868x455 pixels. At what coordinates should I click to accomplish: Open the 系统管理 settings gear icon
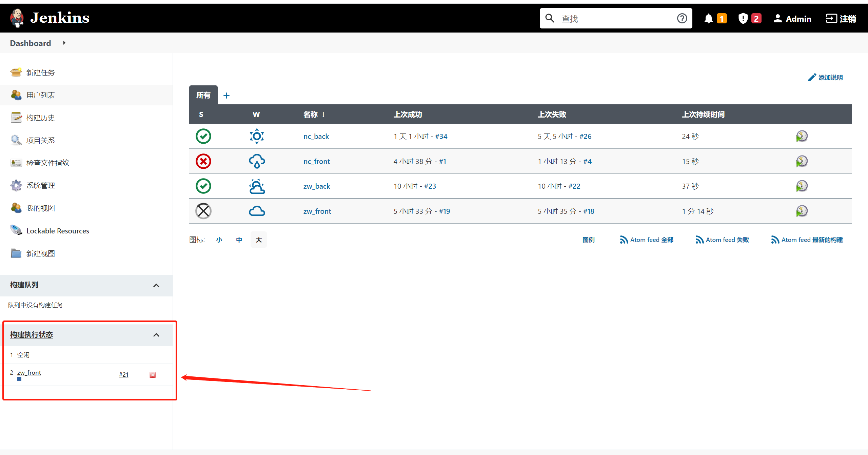point(16,185)
